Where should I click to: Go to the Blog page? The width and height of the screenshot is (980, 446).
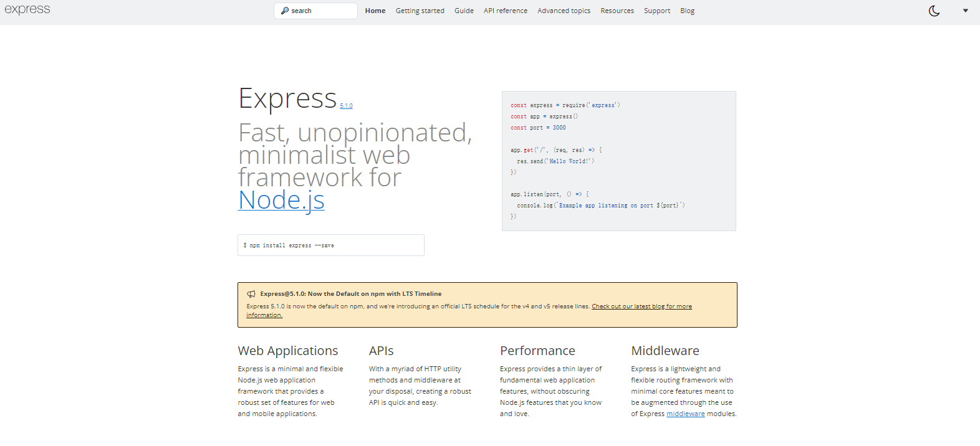coord(688,11)
